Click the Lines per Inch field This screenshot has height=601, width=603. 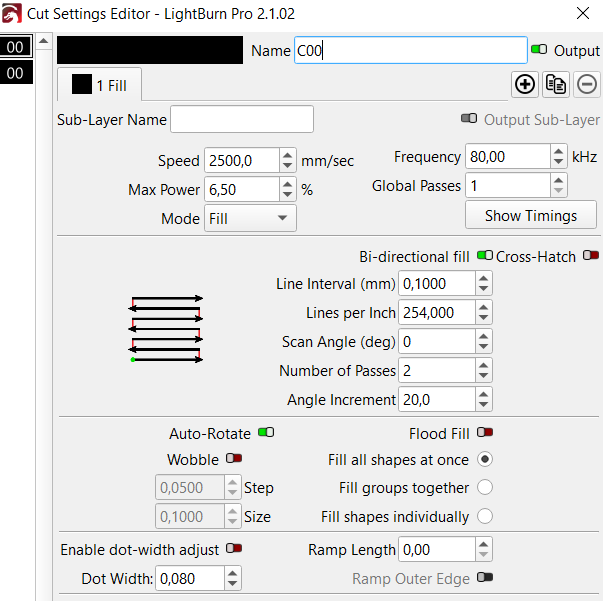(437, 312)
